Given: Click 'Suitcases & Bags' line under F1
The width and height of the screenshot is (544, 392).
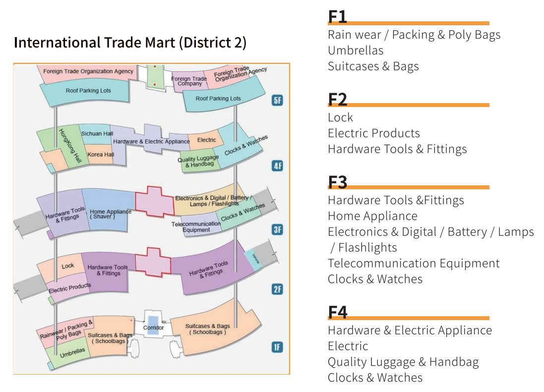Looking at the screenshot, I should point(373,66).
